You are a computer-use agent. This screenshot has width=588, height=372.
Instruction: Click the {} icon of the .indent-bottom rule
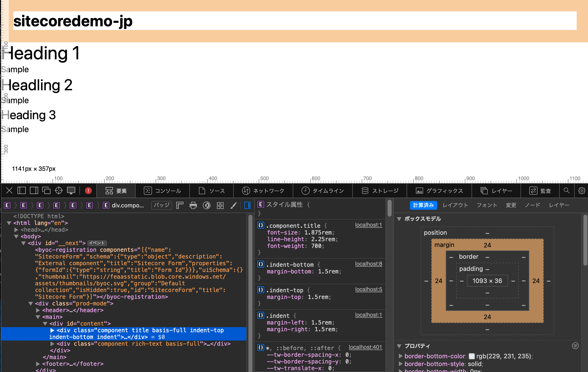click(x=261, y=264)
